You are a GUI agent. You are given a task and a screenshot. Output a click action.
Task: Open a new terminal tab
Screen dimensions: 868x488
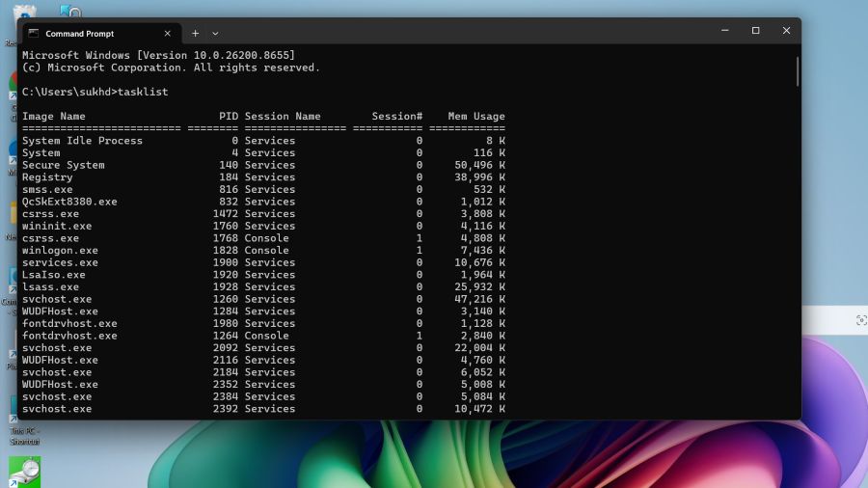196,33
